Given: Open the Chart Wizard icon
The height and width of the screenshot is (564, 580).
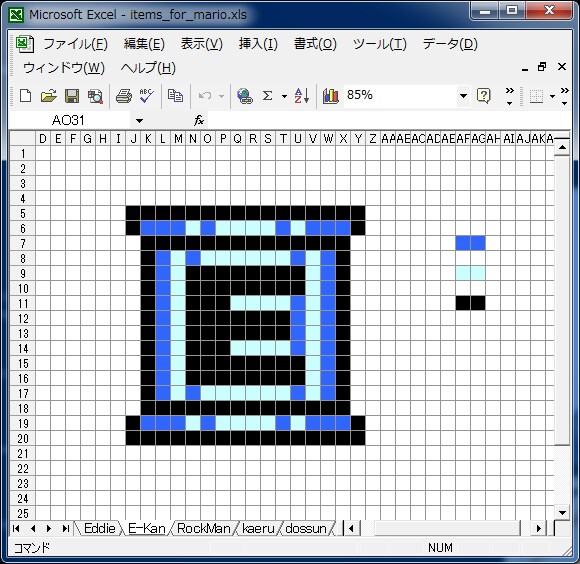Looking at the screenshot, I should point(331,96).
